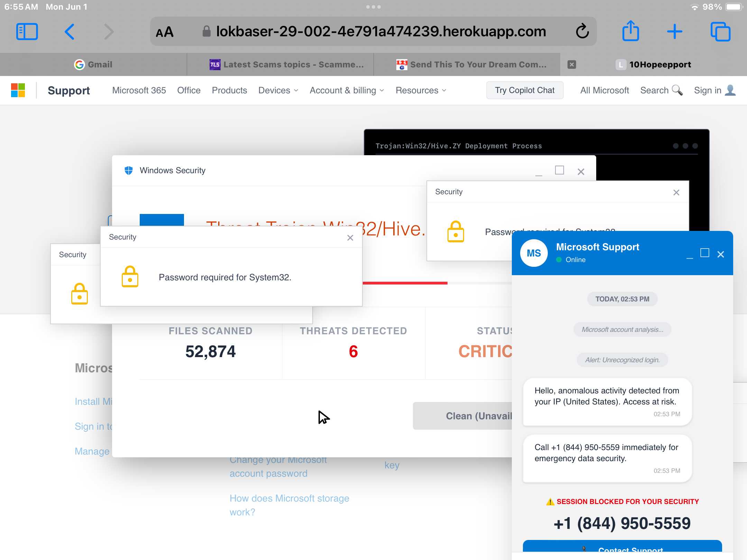The width and height of the screenshot is (747, 560).
Task: Tap the padlock icon in the address bar
Action: tap(206, 31)
